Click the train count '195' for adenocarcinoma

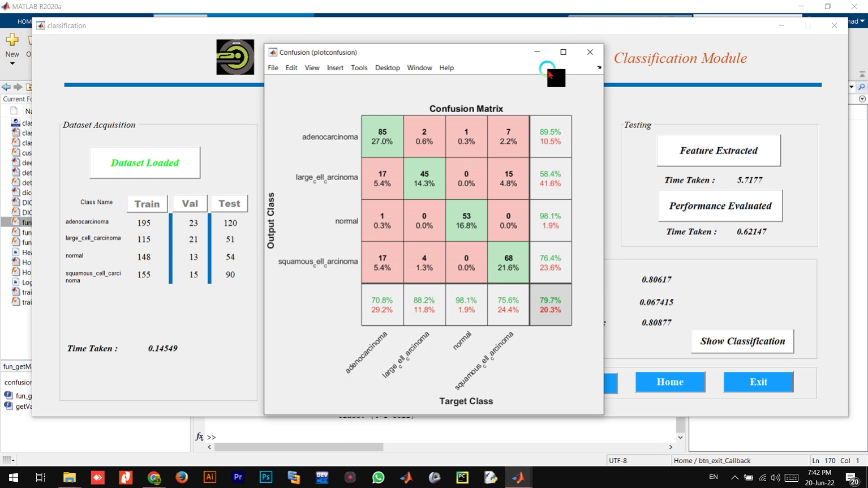(x=144, y=223)
